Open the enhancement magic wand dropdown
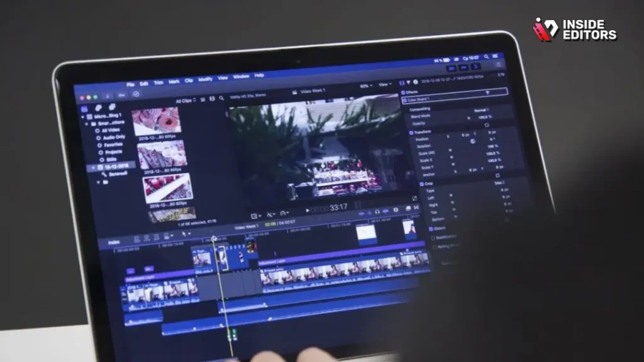The image size is (644, 362). 270,214
